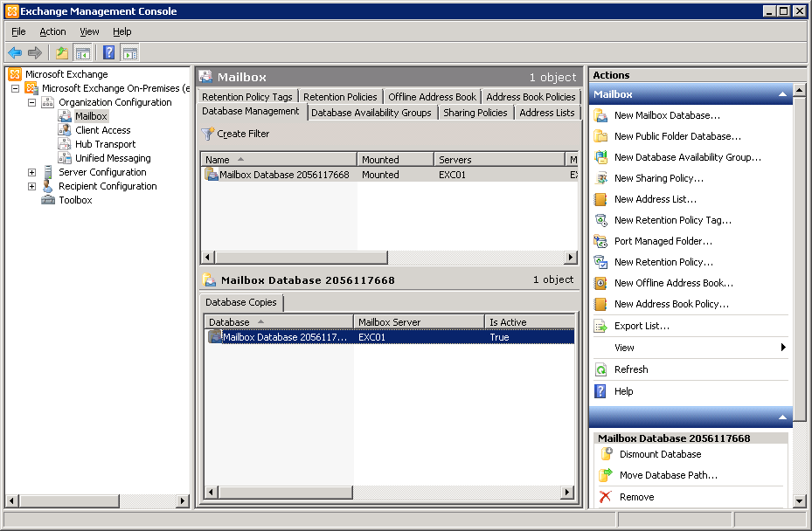This screenshot has height=531, width=812.
Task: Toggle the Show/Hide Console Tree toolbar icon
Action: [83, 52]
